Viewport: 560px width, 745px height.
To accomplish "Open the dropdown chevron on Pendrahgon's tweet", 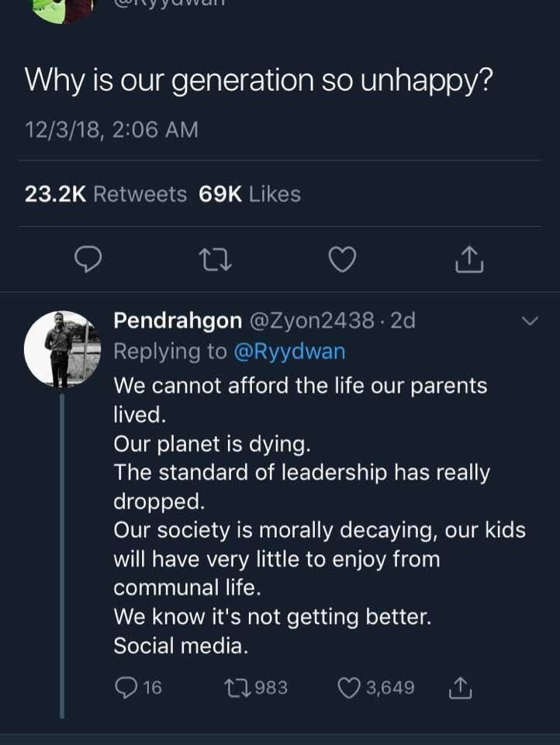I will tap(530, 321).
